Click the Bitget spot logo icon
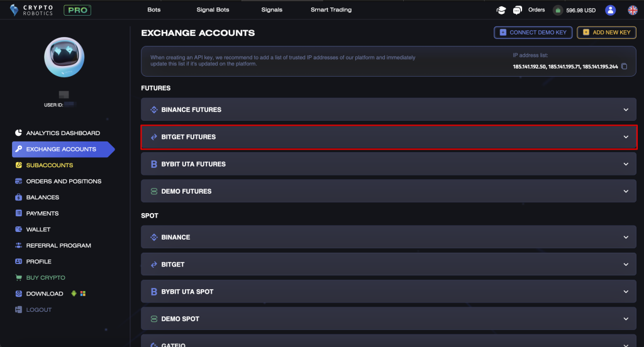 (154, 265)
